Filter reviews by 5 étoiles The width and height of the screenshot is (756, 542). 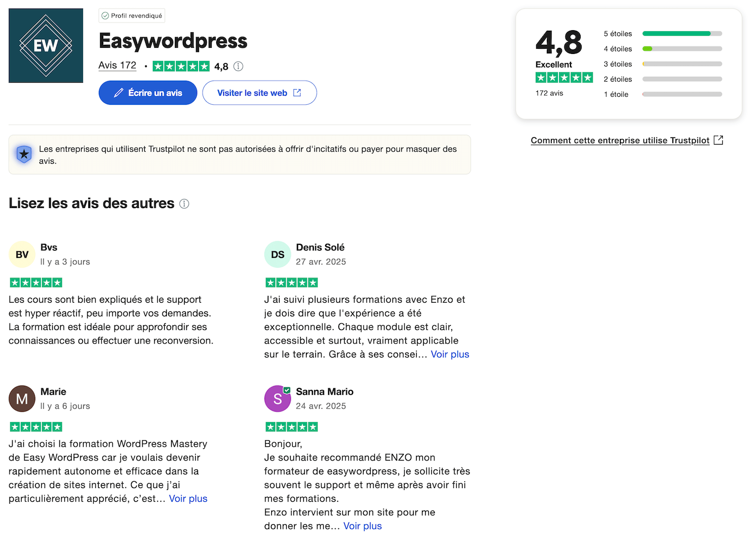[618, 34]
